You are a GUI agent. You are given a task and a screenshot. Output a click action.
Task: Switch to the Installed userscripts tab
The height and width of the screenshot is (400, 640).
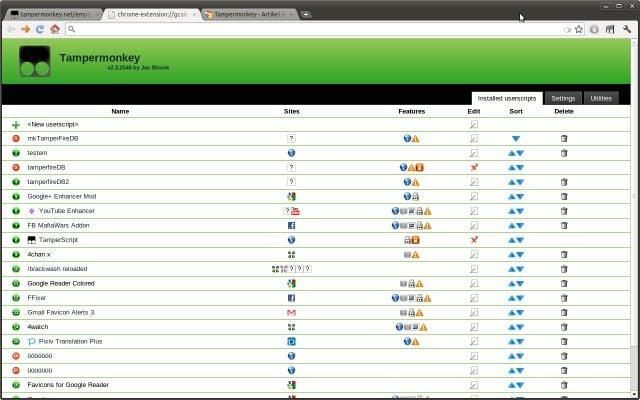tap(507, 98)
